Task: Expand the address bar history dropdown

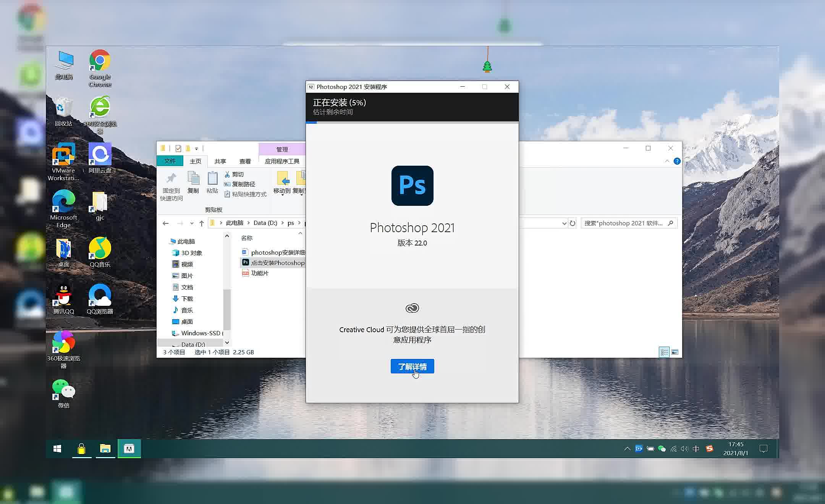Action: [x=564, y=223]
